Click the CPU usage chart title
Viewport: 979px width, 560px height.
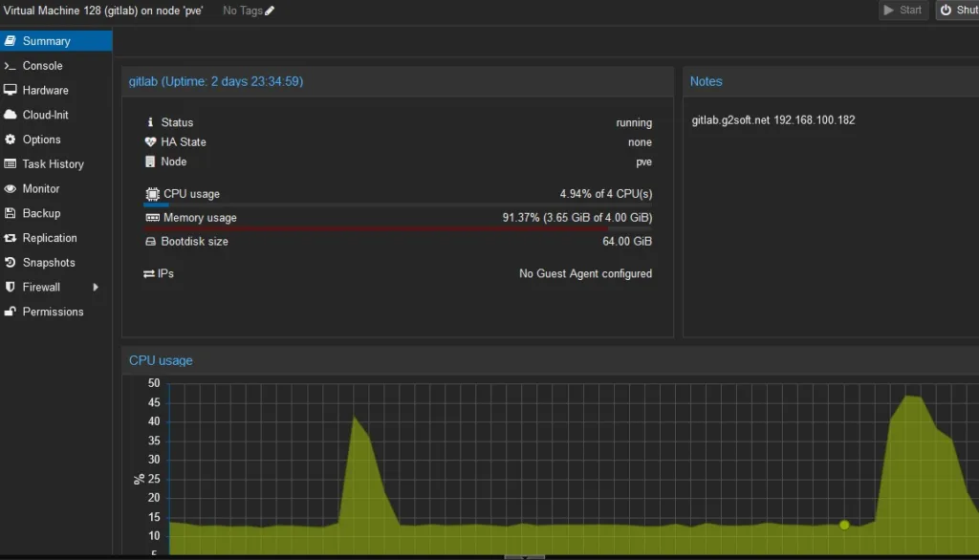point(161,360)
